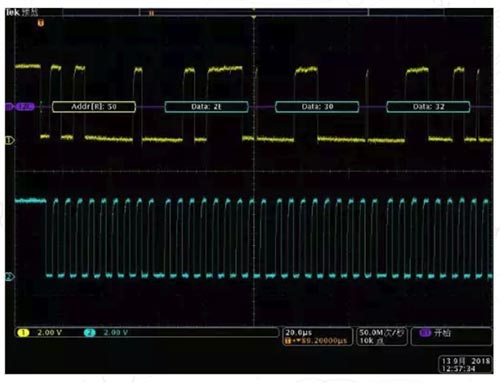Click the purple B1 trigger icon in readout

pyautogui.click(x=426, y=332)
